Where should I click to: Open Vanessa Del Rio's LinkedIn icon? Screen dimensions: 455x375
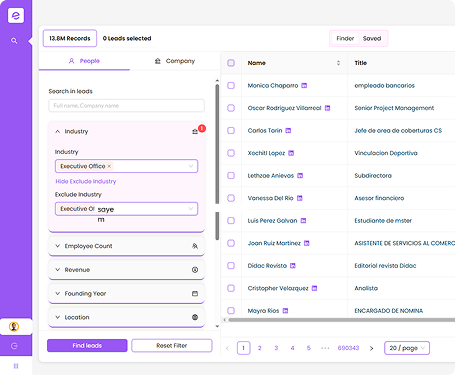coord(300,198)
